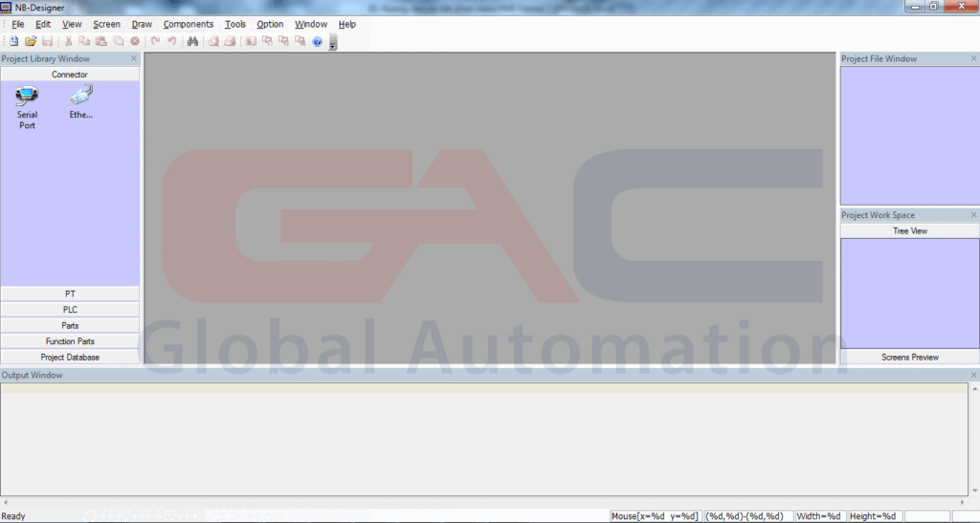Select the Connector library section
Image resolution: width=980 pixels, height=523 pixels.
coord(70,75)
